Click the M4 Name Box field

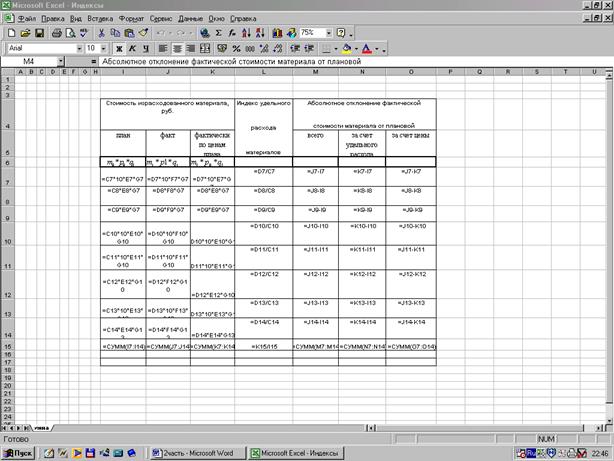tap(30, 62)
